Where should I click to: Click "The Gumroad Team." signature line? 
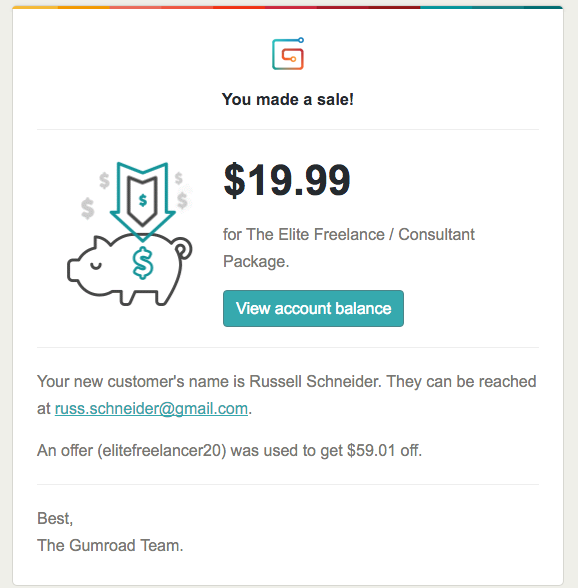[110, 545]
